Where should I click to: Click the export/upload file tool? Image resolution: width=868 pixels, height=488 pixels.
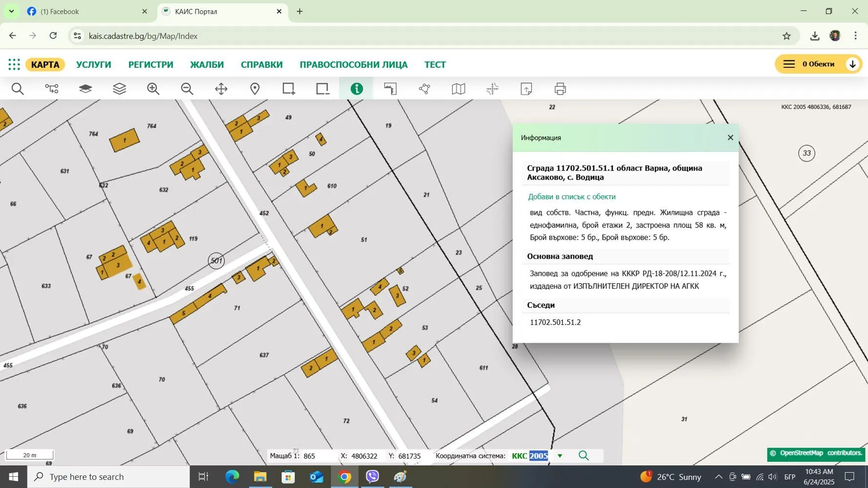pyautogui.click(x=526, y=89)
